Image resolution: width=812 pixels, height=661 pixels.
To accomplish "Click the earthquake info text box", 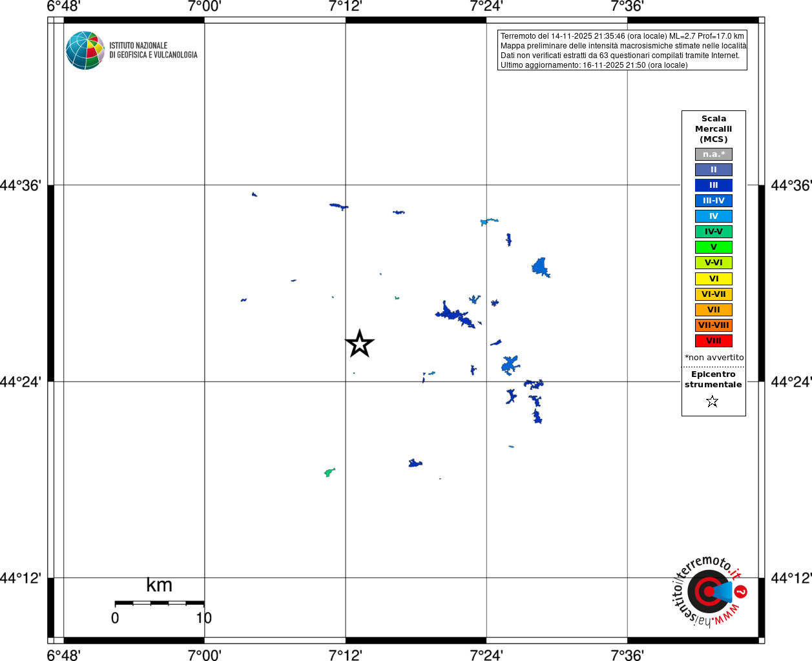I will tap(622, 50).
